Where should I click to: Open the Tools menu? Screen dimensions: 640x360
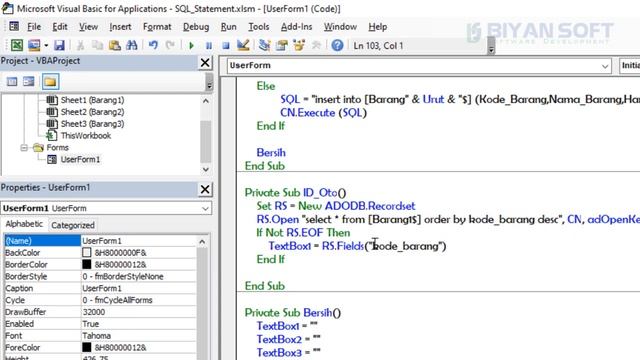point(259,27)
